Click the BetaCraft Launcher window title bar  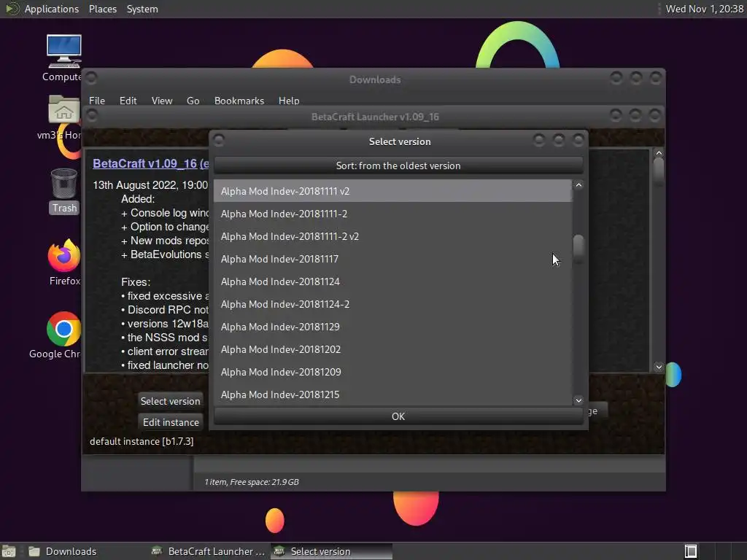tap(374, 117)
